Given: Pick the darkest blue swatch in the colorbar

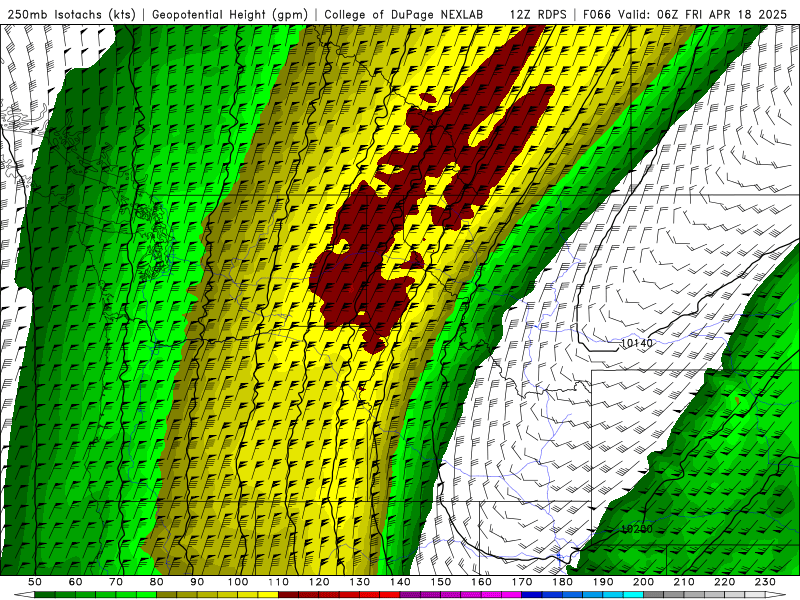Looking at the screenshot, I should click(532, 595).
